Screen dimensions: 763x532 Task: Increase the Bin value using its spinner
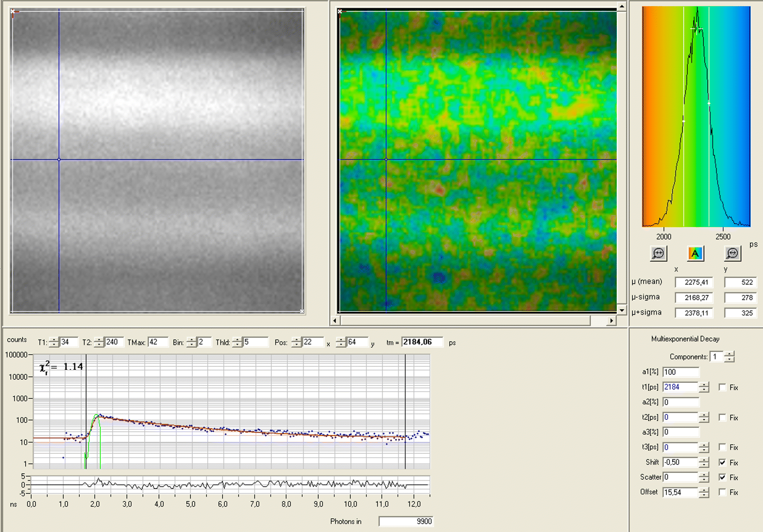pos(192,339)
